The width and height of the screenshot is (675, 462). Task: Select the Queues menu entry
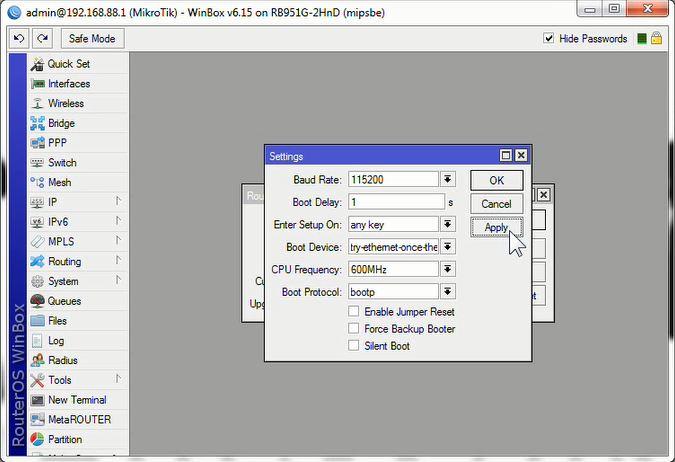point(78,301)
